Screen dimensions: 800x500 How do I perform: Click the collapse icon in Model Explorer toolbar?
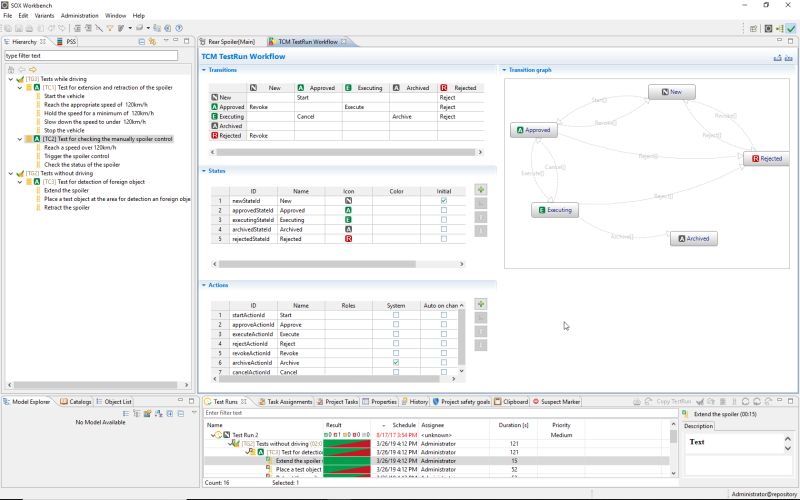(181, 413)
